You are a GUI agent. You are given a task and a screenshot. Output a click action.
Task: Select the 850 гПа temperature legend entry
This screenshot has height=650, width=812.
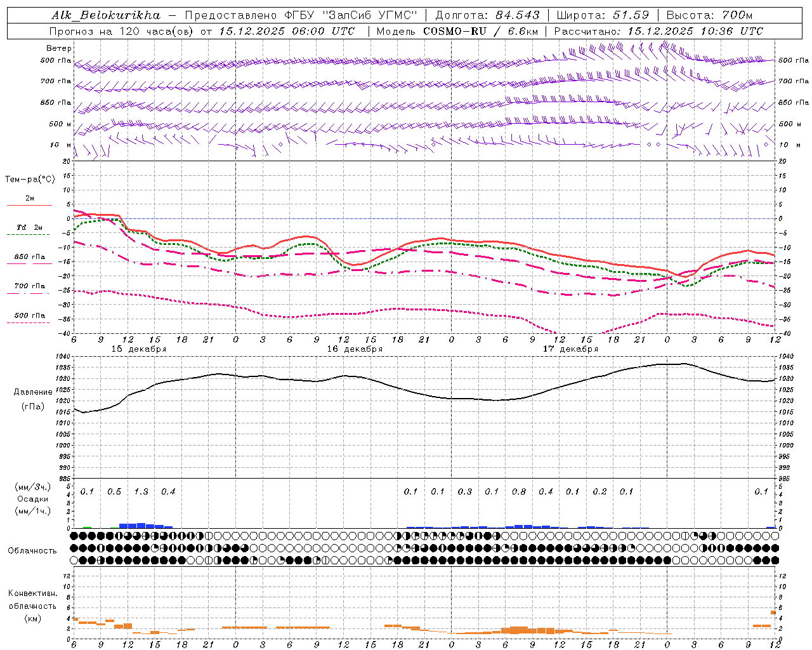pos(30,257)
